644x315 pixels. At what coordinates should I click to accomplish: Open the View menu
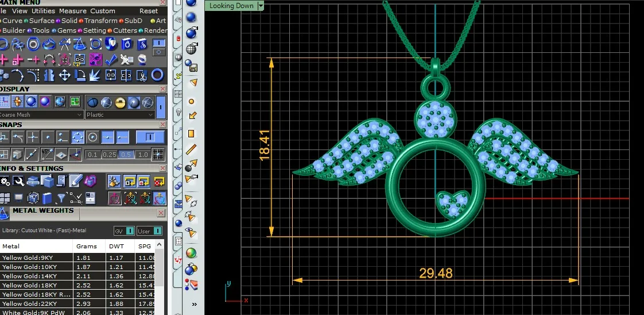pyautogui.click(x=20, y=11)
